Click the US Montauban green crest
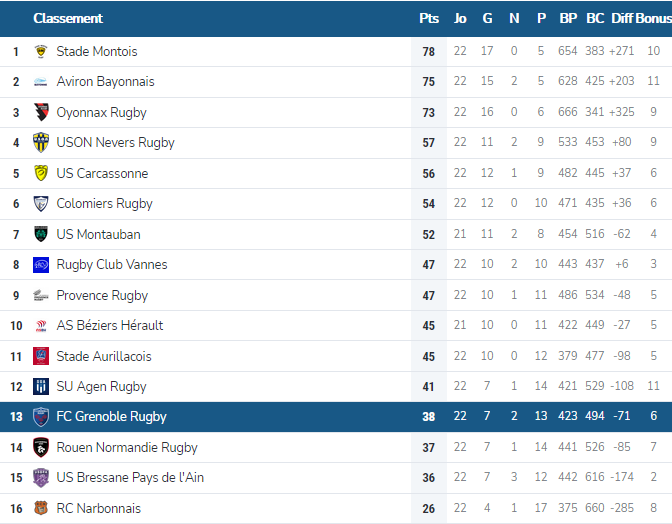 (41, 234)
